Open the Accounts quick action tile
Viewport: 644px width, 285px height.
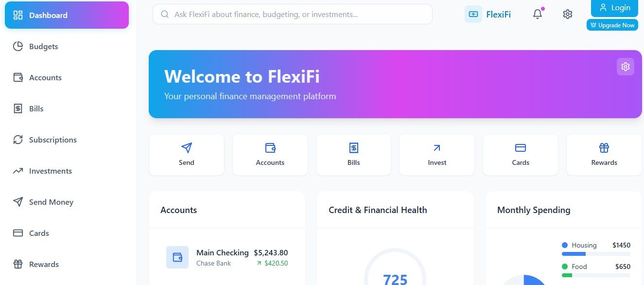pyautogui.click(x=270, y=155)
